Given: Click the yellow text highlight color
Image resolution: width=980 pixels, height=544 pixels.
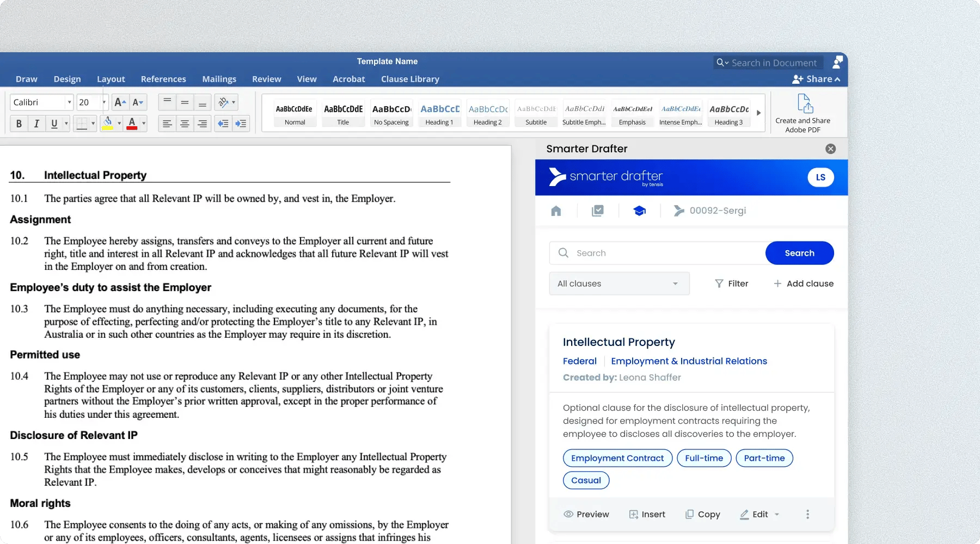Looking at the screenshot, I should point(108,124).
